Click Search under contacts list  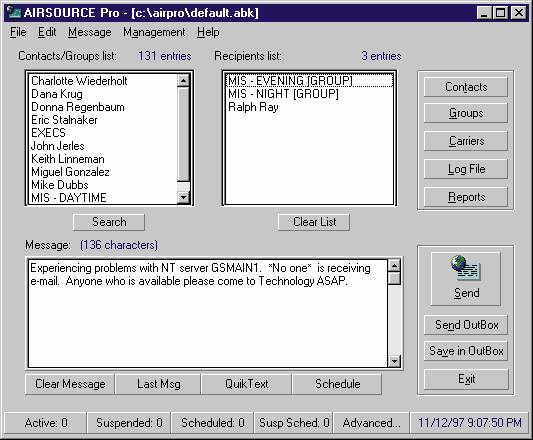pos(109,222)
